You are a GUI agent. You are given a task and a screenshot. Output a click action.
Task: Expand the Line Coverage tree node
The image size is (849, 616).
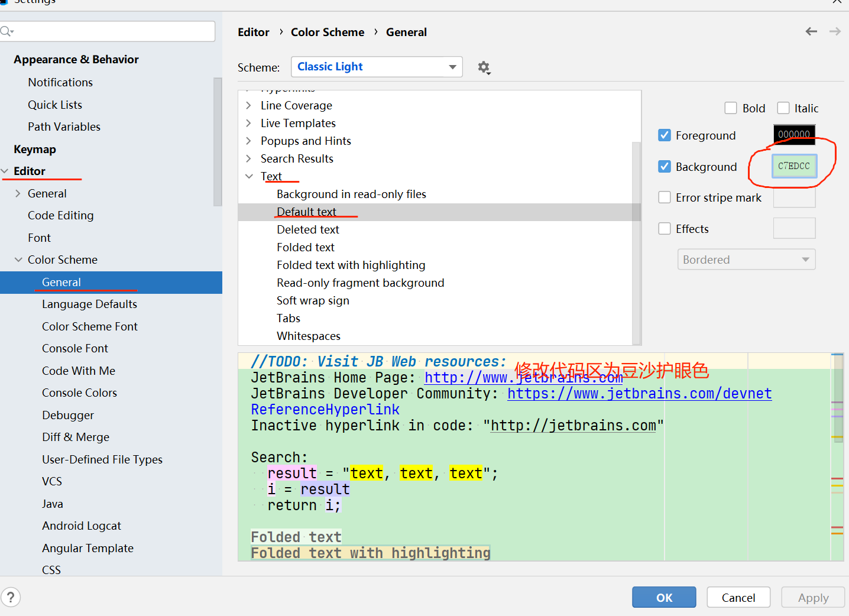pos(249,105)
